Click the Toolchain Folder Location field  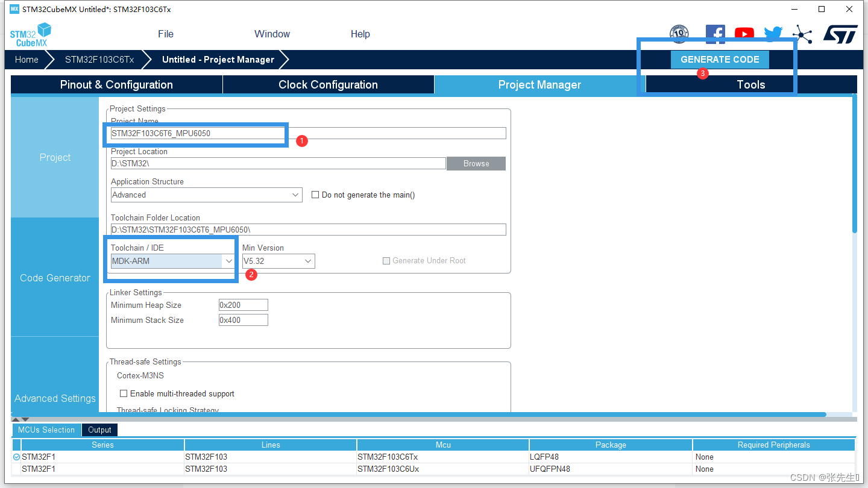click(x=308, y=230)
